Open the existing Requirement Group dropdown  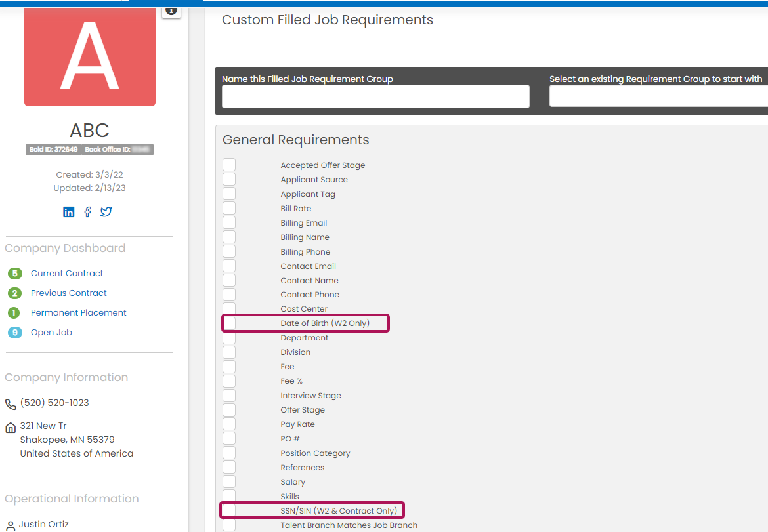click(658, 96)
